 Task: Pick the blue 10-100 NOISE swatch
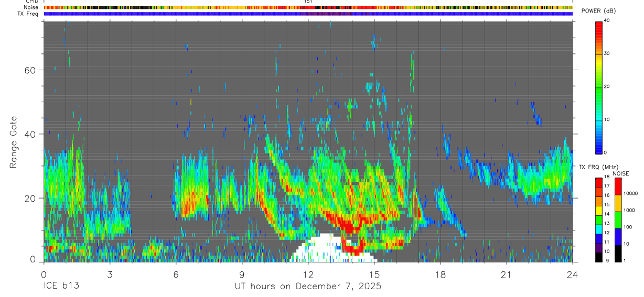(618, 237)
